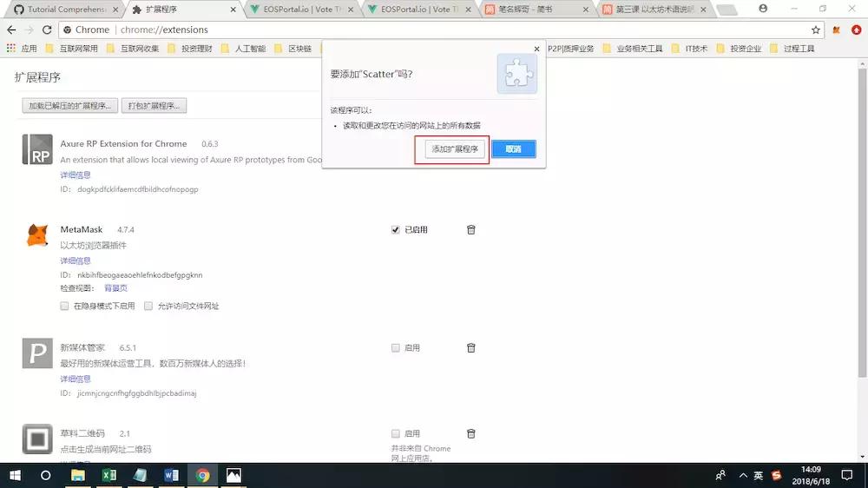Click the taskbar clock showing 14:09
Viewport: 868px width, 488px height.
pyautogui.click(x=811, y=475)
